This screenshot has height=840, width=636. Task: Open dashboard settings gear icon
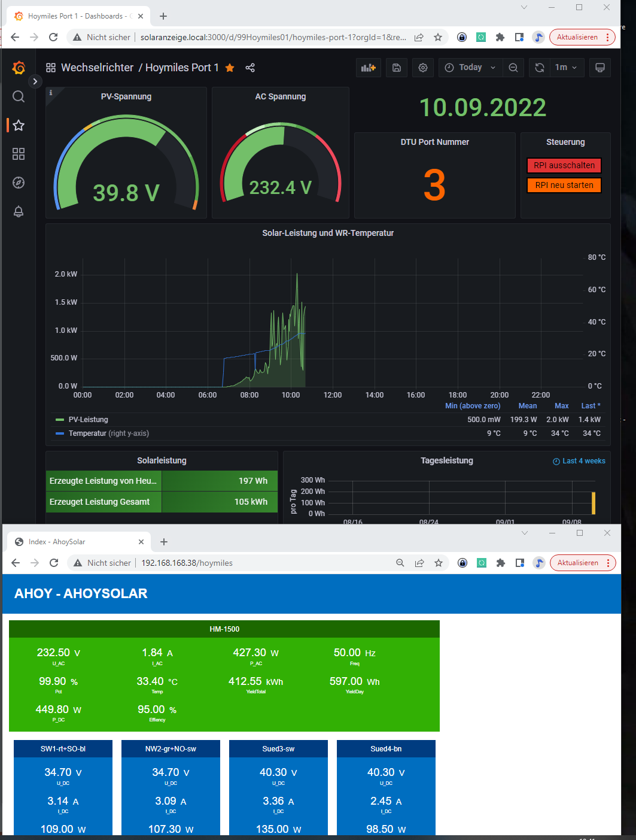click(x=423, y=68)
